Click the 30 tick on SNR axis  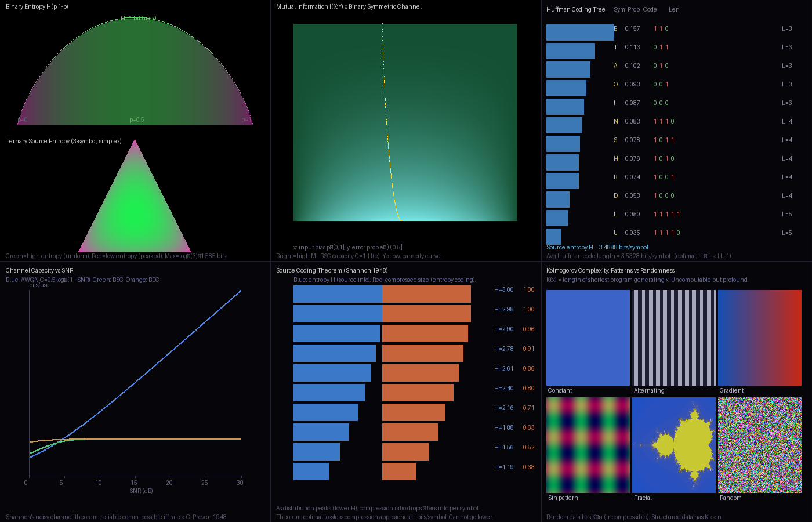click(x=240, y=483)
